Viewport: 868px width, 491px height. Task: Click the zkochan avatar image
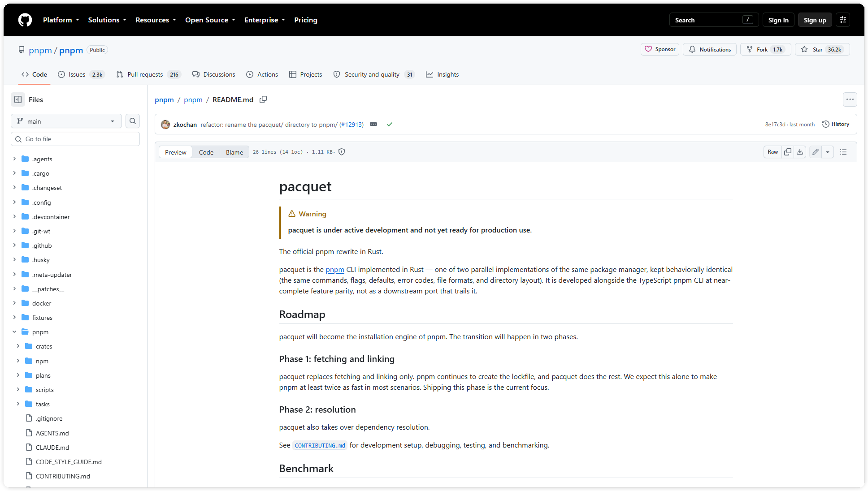coord(165,124)
